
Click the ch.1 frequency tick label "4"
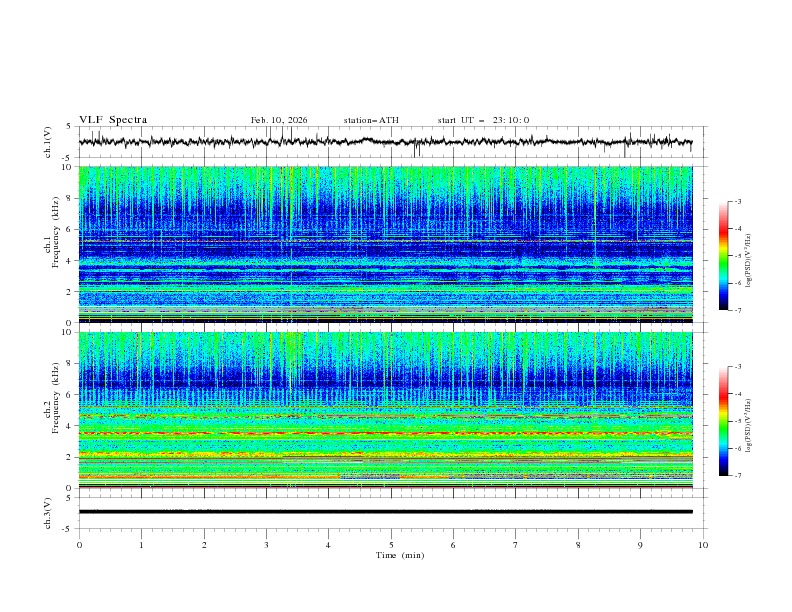point(70,261)
